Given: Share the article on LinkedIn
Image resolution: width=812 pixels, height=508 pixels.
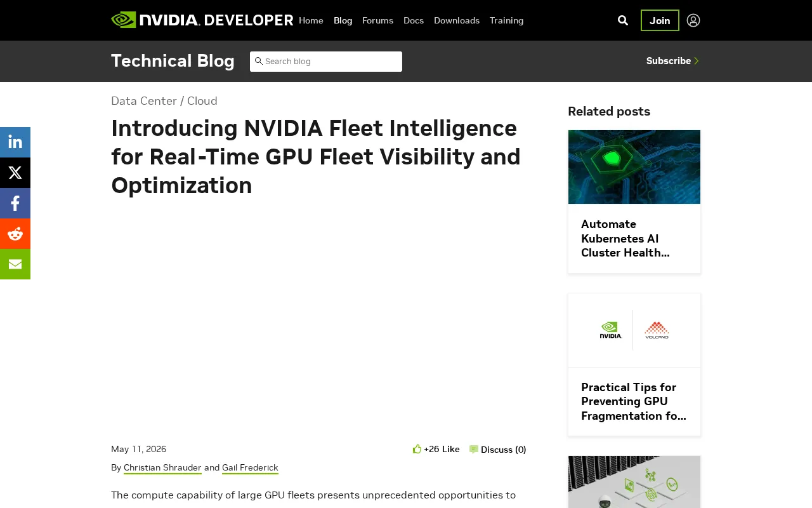Looking at the screenshot, I should [15, 142].
